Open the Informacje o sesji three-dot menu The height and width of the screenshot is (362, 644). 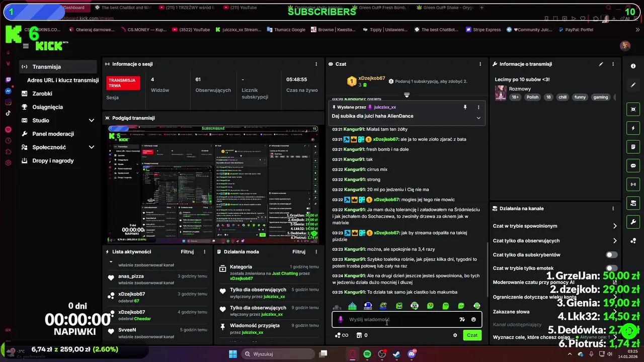316,64
